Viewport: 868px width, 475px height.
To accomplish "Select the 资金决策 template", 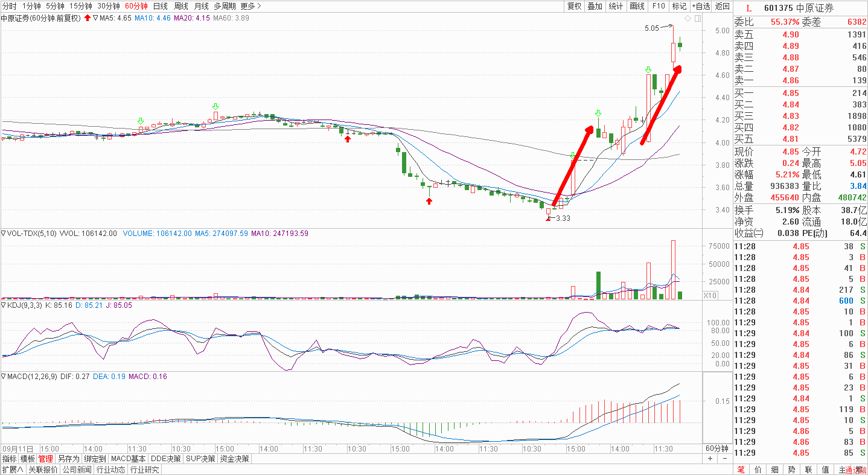I will click(x=235, y=459).
